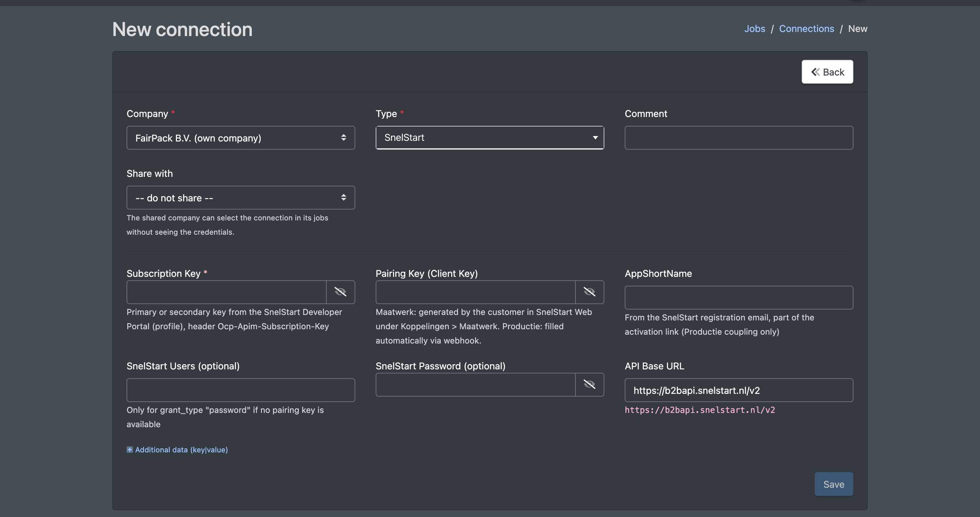Viewport: 980px width, 517px height.
Task: Focus the Subscription Key field
Action: tap(226, 292)
